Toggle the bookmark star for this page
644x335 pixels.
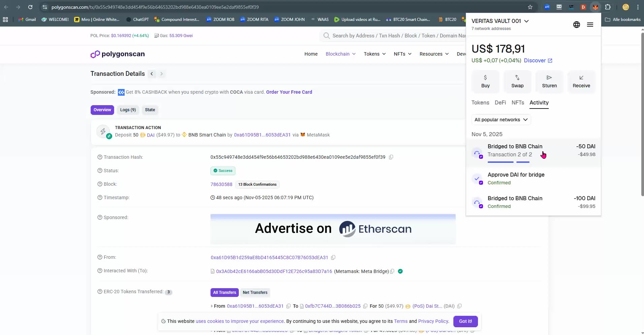pos(530,7)
